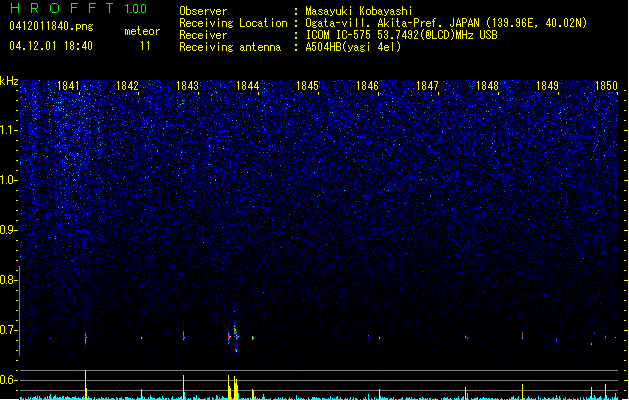
Task: Click the 1850 time axis marker
Action: tap(607, 86)
